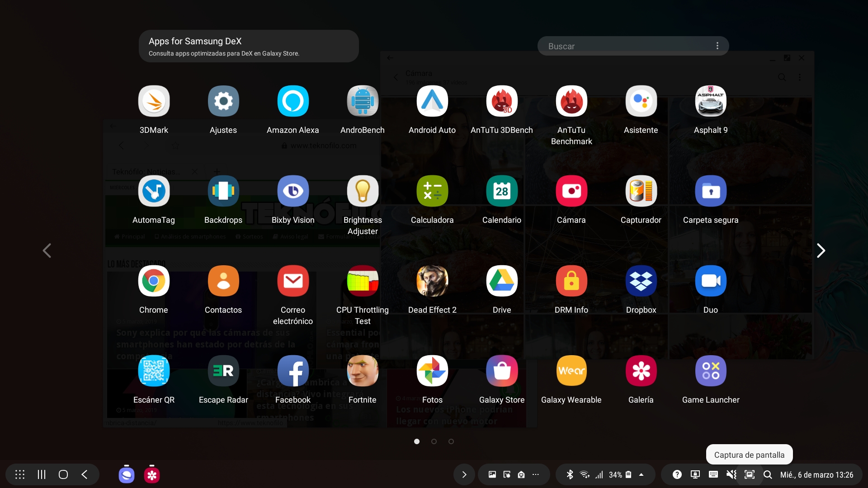Select the first page indicator dot
Screen dimensions: 868x488
pyautogui.click(x=417, y=441)
